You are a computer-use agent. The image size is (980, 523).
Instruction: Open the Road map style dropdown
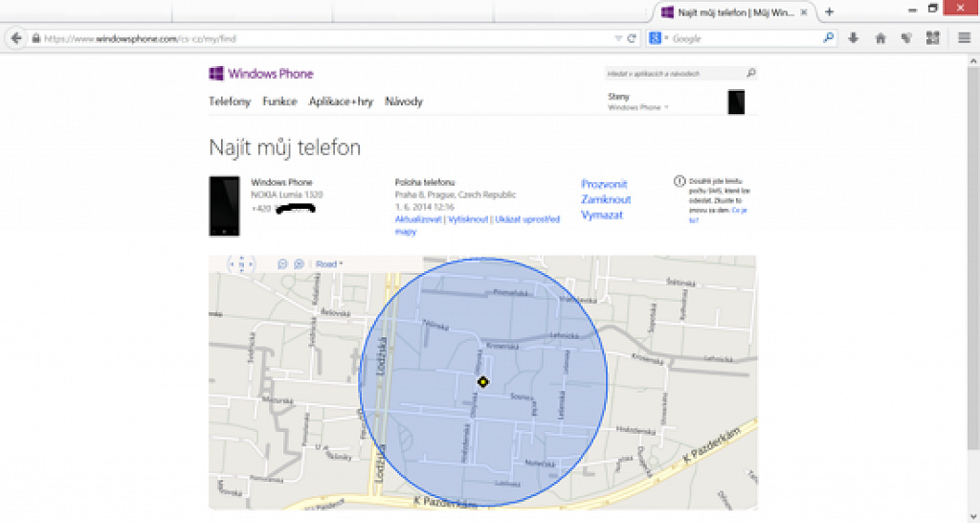coord(329,264)
